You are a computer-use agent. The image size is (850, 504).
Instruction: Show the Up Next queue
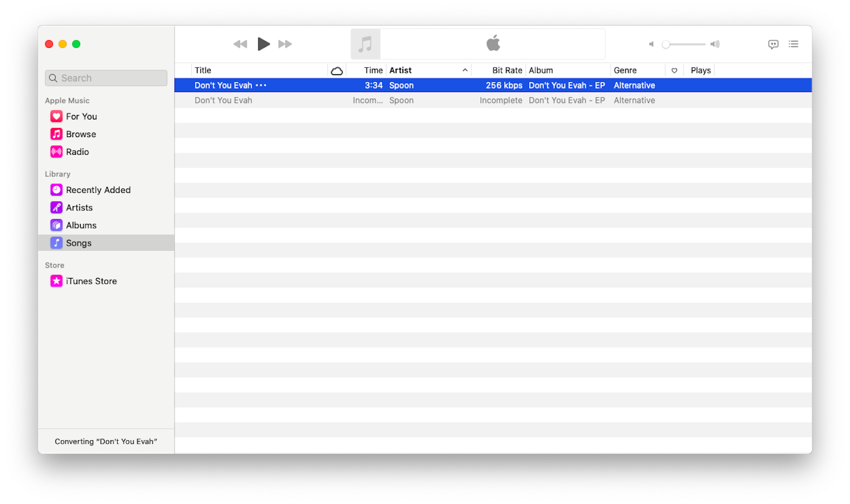(793, 44)
